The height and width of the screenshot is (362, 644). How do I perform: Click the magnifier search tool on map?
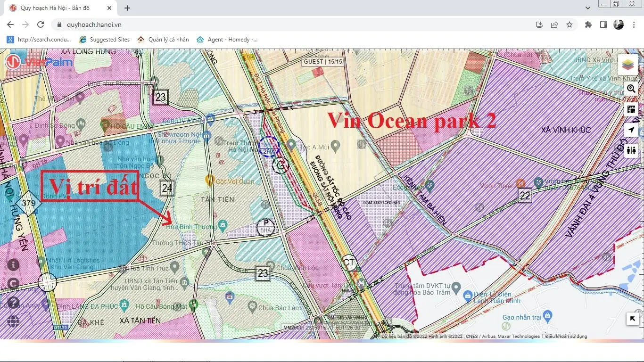631,89
